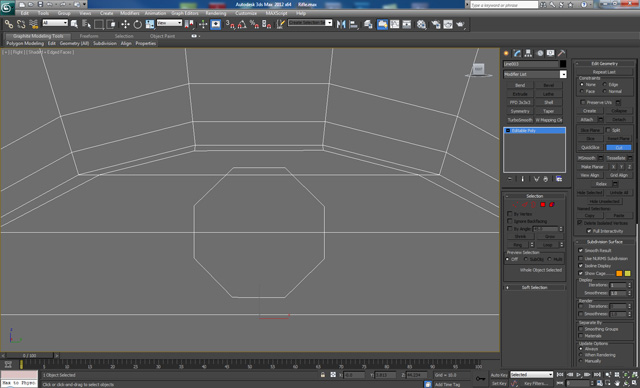Switch to the Modify command panel
640x388 pixels.
(x=517, y=53)
